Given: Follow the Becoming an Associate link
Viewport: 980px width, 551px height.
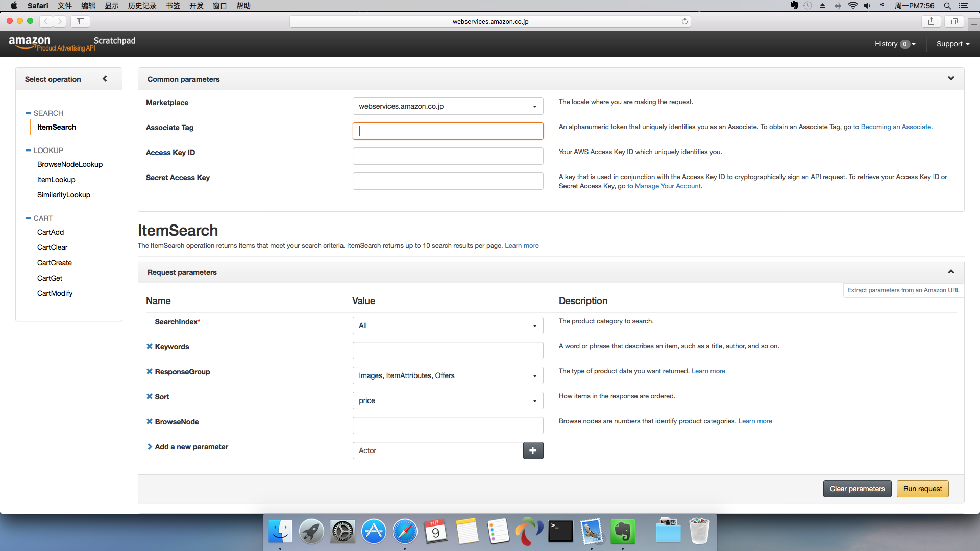Looking at the screenshot, I should pyautogui.click(x=896, y=127).
